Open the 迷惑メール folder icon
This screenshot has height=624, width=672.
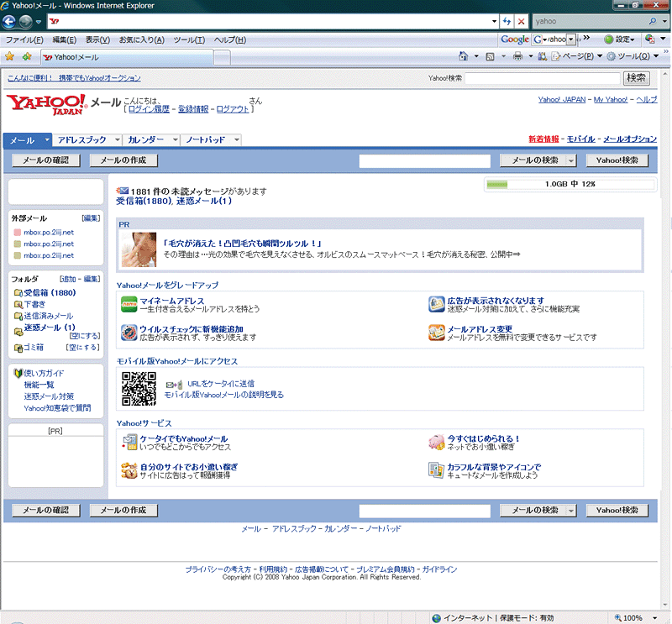(x=18, y=331)
